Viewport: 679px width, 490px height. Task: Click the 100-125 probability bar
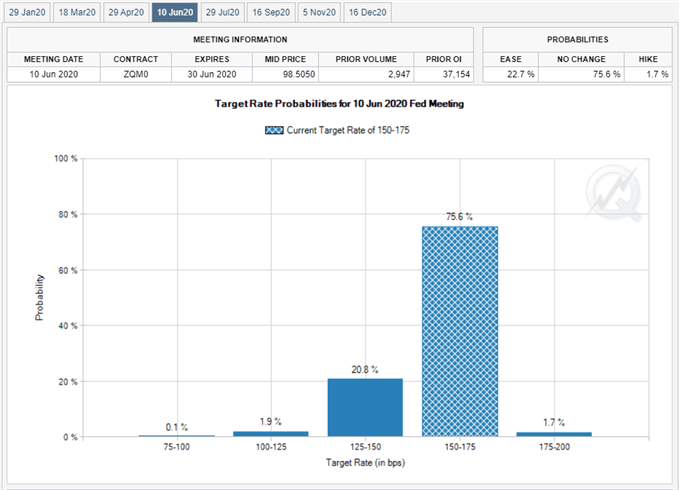(x=271, y=434)
